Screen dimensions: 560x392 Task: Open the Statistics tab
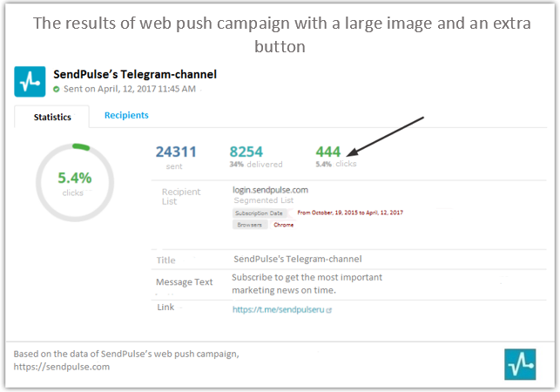[52, 117]
